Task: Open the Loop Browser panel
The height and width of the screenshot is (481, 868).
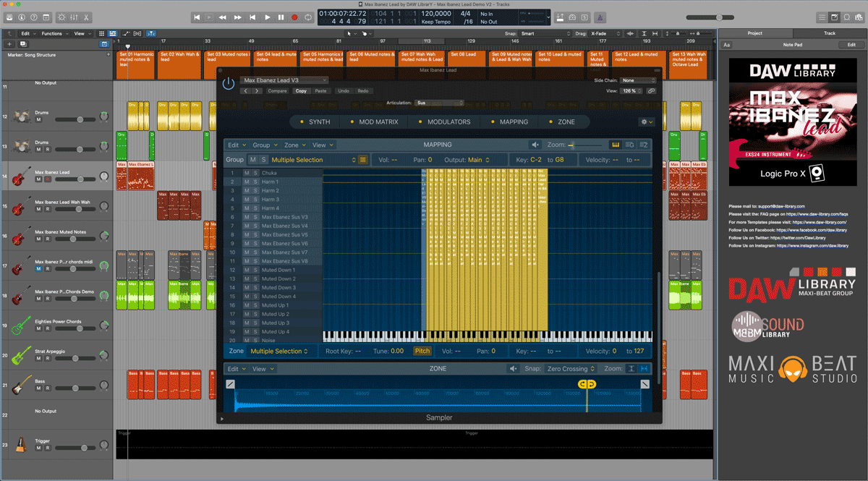Action: pos(848,17)
